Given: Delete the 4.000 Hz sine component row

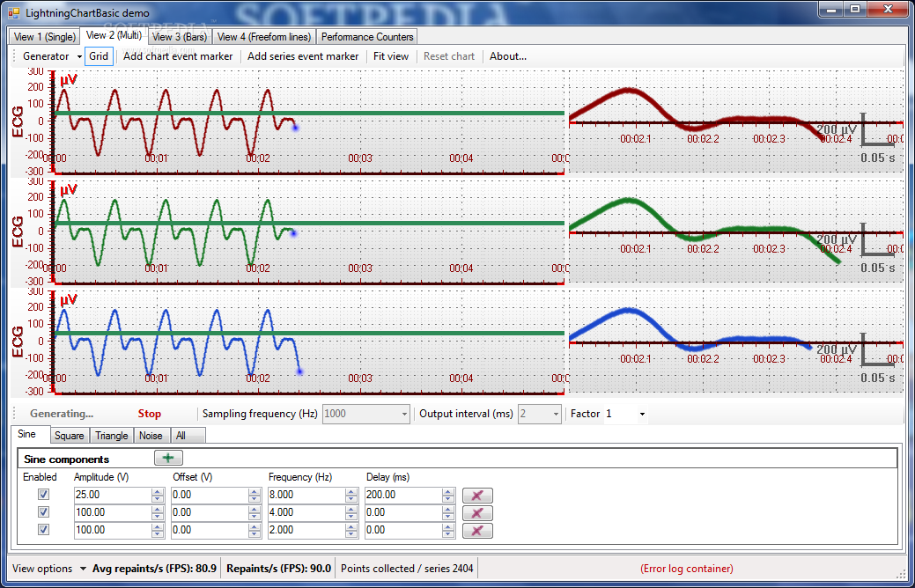Looking at the screenshot, I should [x=477, y=513].
